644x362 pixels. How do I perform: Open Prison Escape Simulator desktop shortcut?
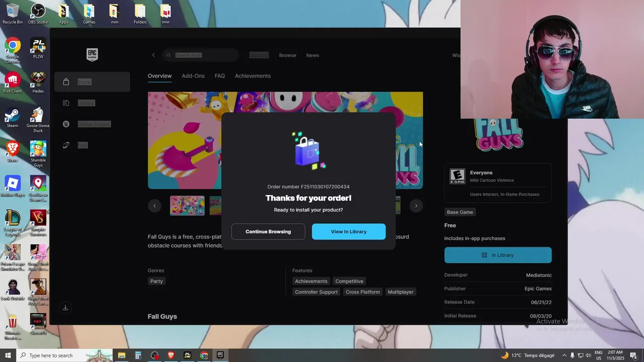coord(13,258)
